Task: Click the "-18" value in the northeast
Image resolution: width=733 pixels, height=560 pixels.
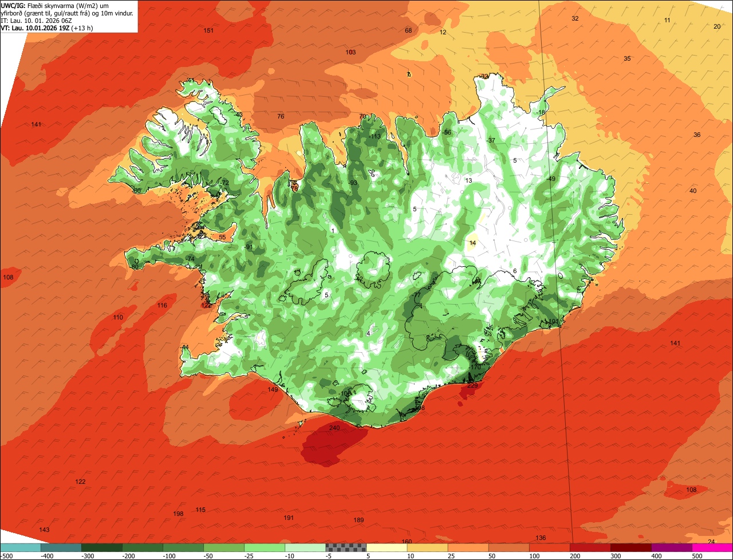Action: pos(541,112)
